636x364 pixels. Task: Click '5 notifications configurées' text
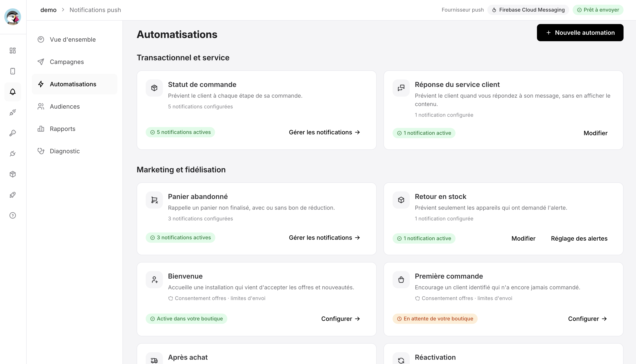click(x=200, y=107)
